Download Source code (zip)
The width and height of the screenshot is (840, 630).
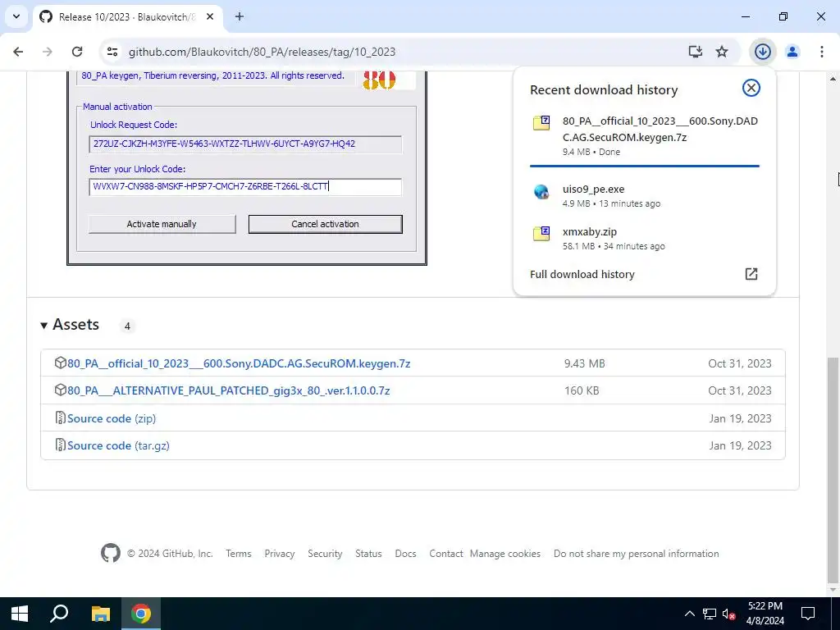tap(112, 418)
